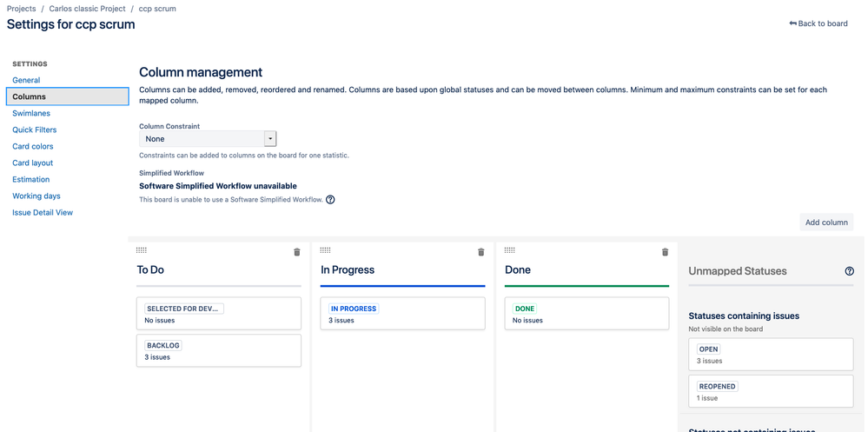The width and height of the screenshot is (868, 432).
Task: Open Swimlanes settings
Action: tap(31, 113)
